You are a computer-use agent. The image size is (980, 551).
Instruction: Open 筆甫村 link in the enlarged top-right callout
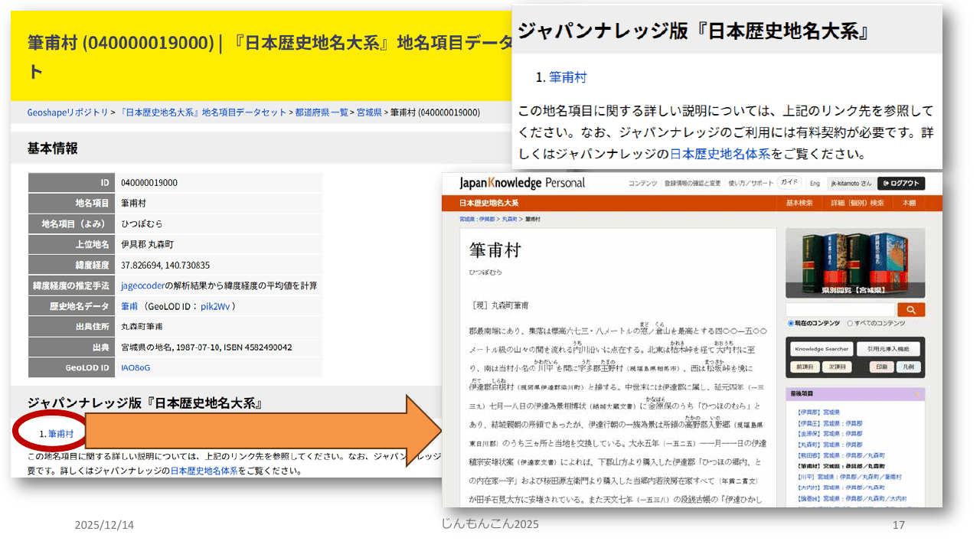567,77
